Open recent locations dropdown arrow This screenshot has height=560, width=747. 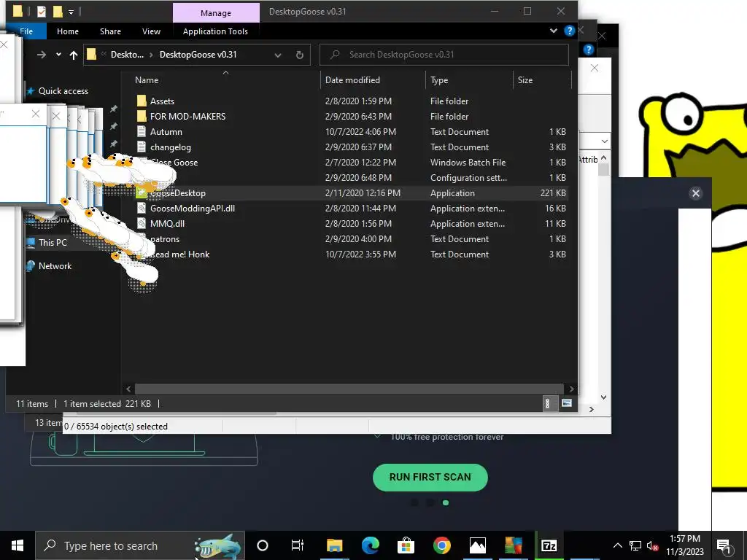58,55
